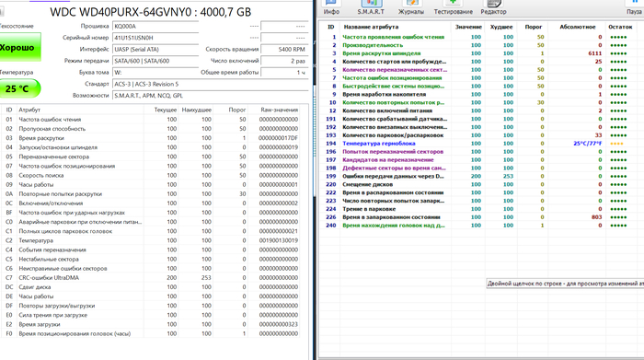Select Victoria row 1 Частота проявления ошибок чтения
Image resolution: width=644 pixels, height=360 pixels.
pyautogui.click(x=481, y=37)
